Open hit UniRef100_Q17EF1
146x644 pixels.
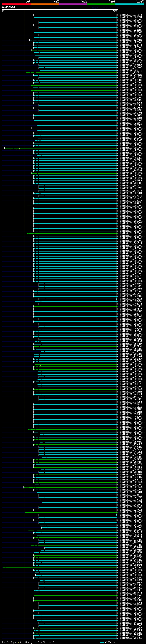click(x=131, y=105)
